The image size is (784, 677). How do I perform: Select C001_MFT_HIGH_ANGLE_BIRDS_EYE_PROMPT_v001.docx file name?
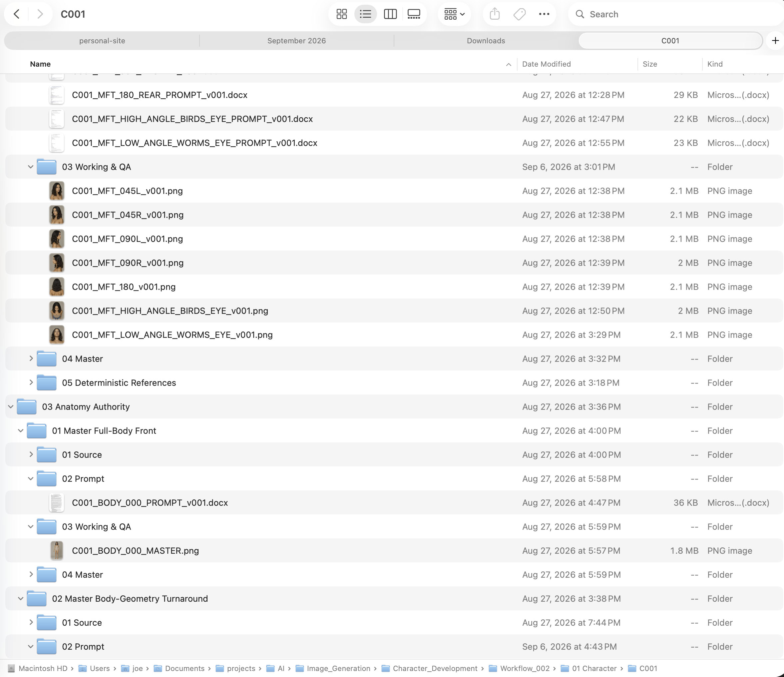(x=192, y=119)
